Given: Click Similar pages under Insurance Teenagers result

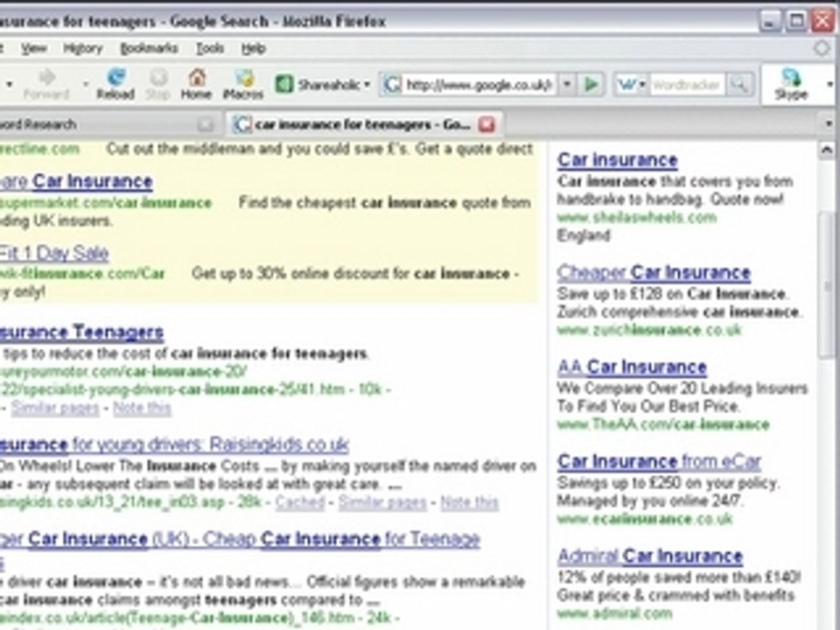Looking at the screenshot, I should [55, 409].
